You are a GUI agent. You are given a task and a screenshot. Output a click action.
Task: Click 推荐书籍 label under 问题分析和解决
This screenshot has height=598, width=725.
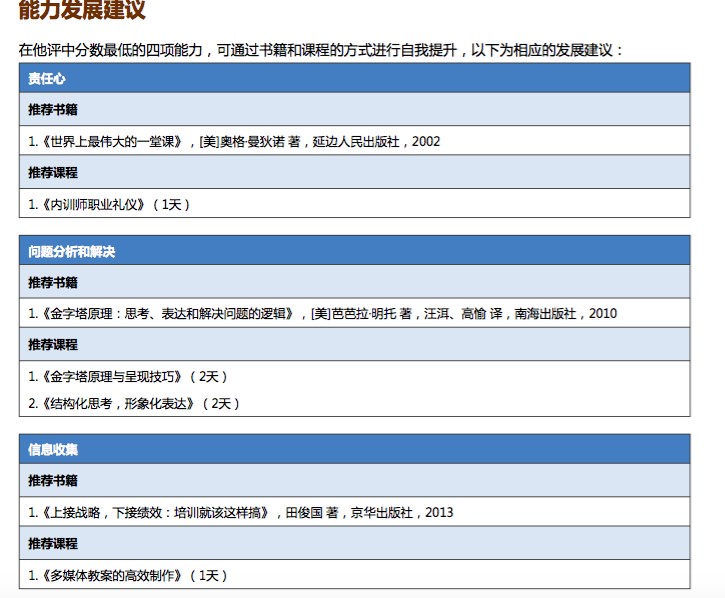pyautogui.click(x=53, y=282)
